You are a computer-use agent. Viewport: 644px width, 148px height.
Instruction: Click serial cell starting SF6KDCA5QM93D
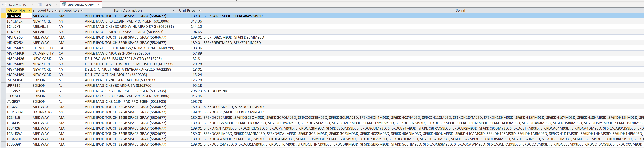423,112
